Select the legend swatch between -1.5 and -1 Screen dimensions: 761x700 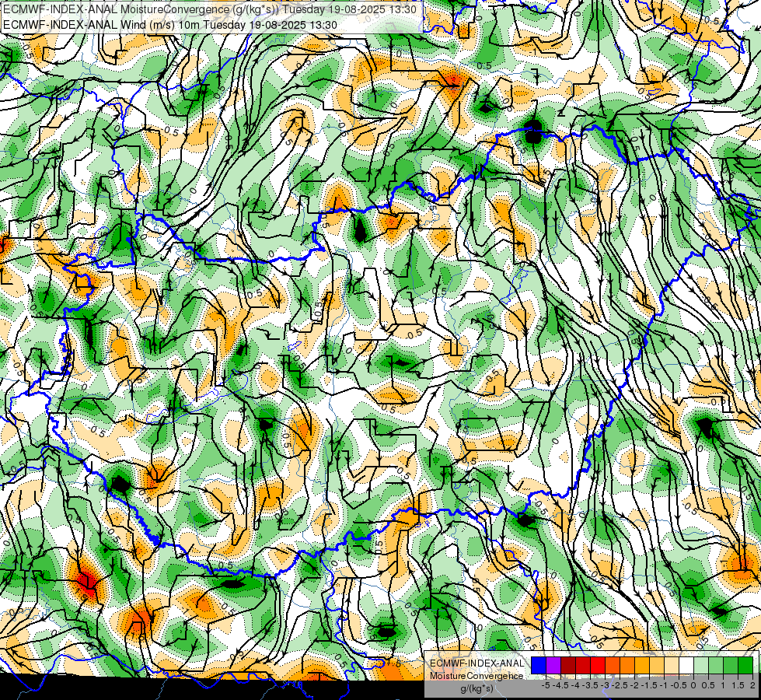[x=657, y=666]
